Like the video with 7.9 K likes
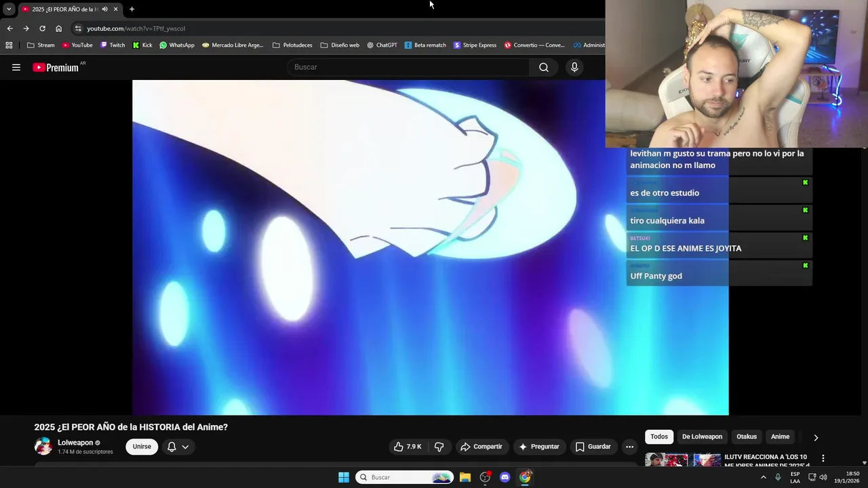868x488 pixels. click(408, 447)
